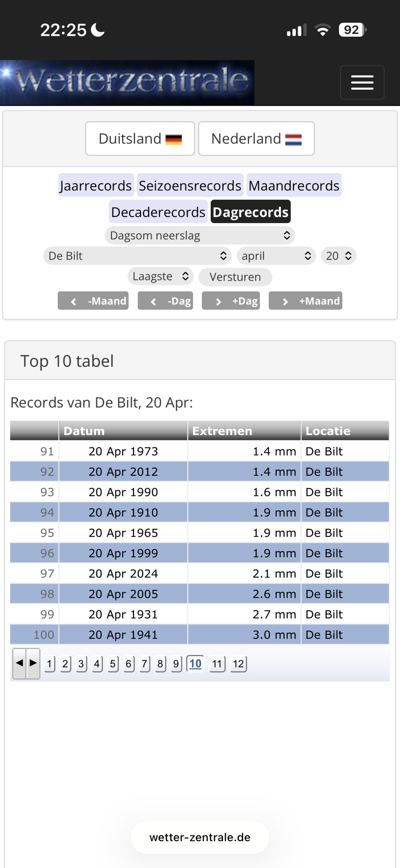Click the +Dag next day button
This screenshot has height=868, width=400.
point(231,301)
